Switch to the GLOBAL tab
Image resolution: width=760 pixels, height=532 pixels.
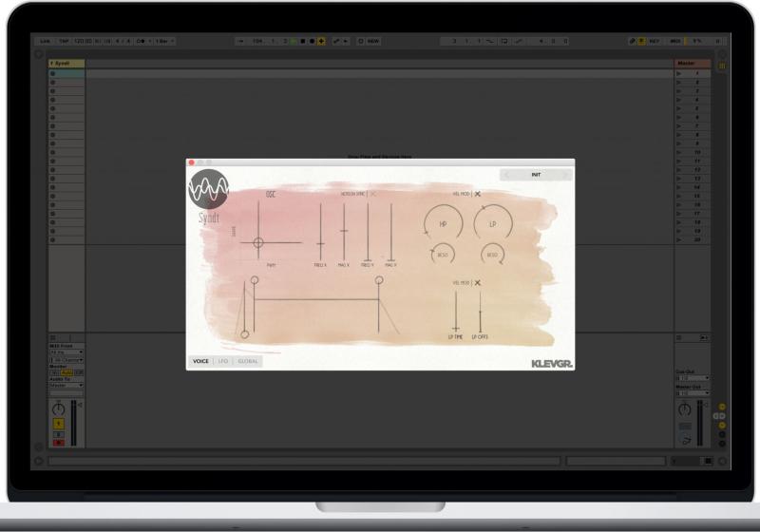(x=248, y=361)
